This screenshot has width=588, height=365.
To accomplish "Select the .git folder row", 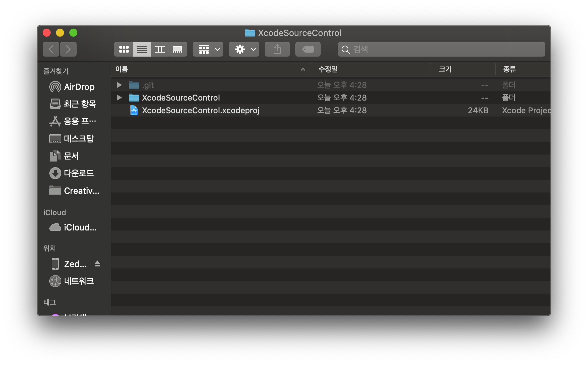I will (331, 85).
